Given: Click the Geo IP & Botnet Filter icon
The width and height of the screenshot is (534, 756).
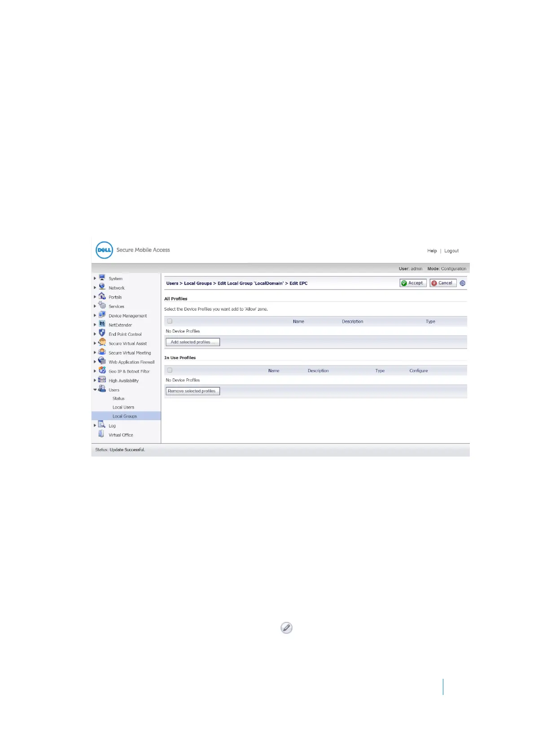Looking at the screenshot, I should (x=102, y=370).
